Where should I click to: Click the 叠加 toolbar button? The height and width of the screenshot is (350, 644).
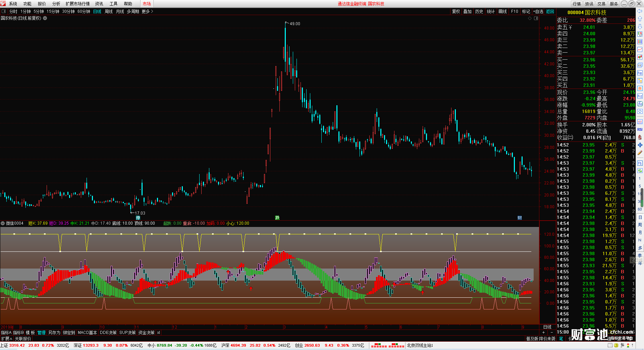pos(468,11)
